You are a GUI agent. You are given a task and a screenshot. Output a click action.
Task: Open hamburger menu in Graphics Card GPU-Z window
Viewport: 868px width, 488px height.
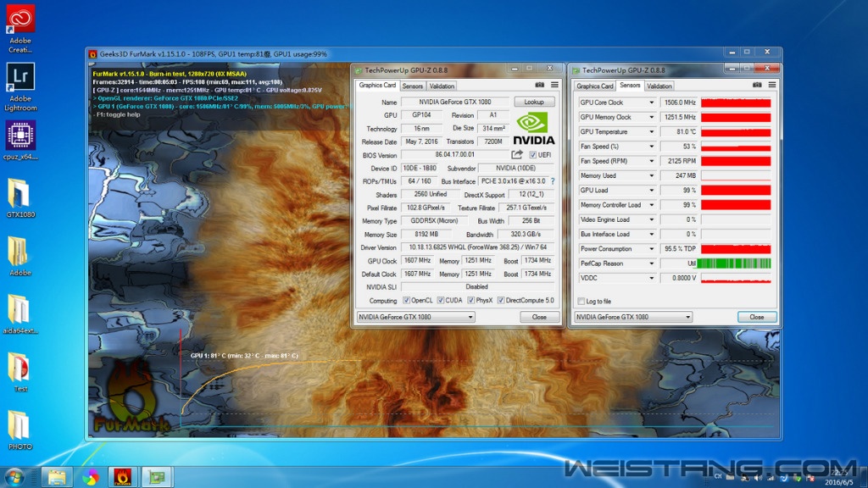tap(554, 86)
